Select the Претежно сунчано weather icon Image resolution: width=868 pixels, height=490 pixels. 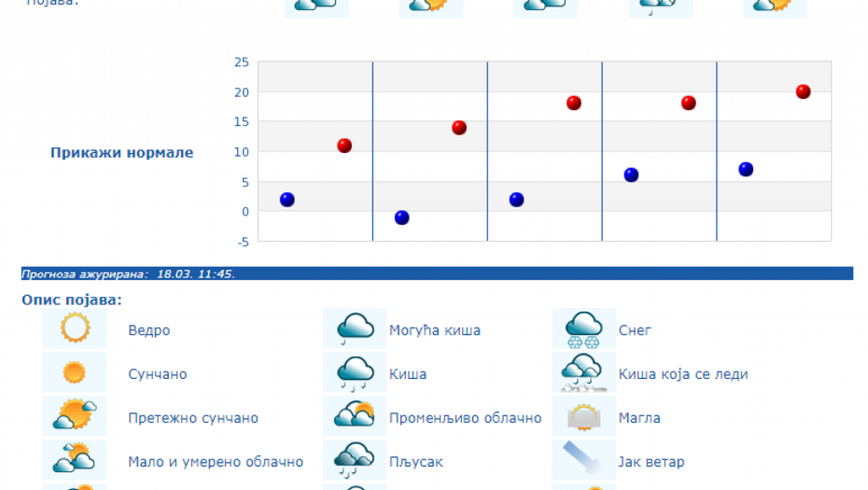[x=75, y=417]
